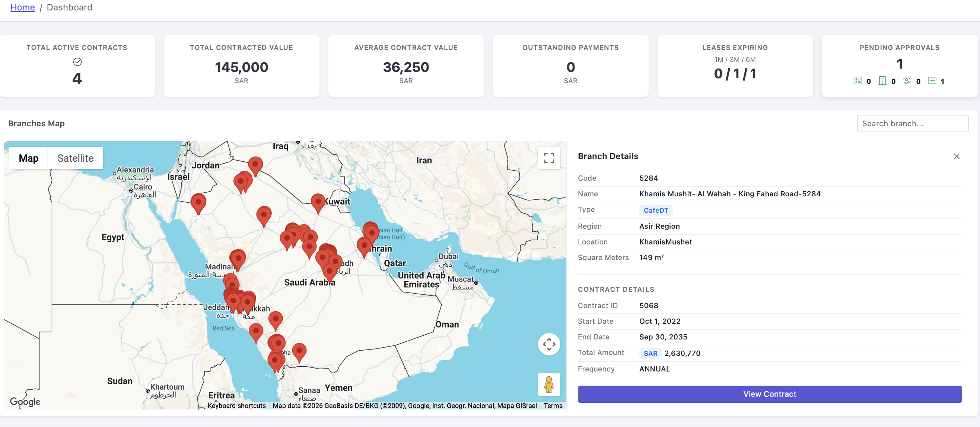Click the document icon in Pending Approvals
The image size is (980, 427).
[x=932, y=81]
